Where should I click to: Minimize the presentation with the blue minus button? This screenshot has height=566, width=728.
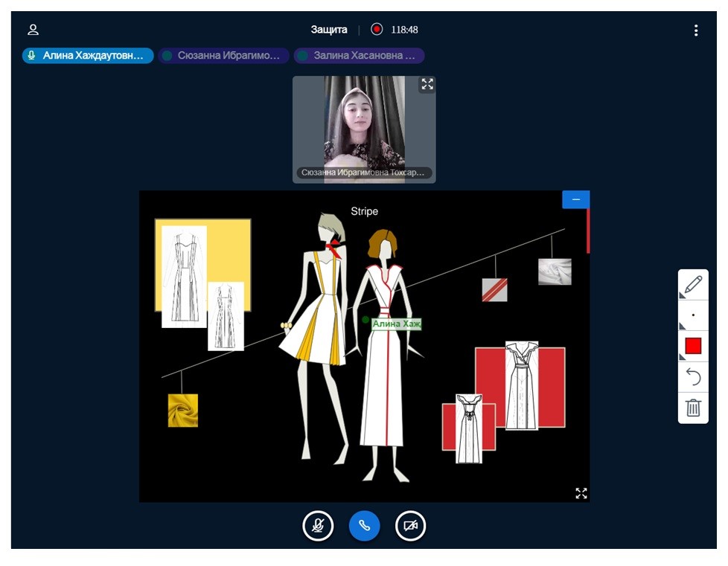point(575,199)
